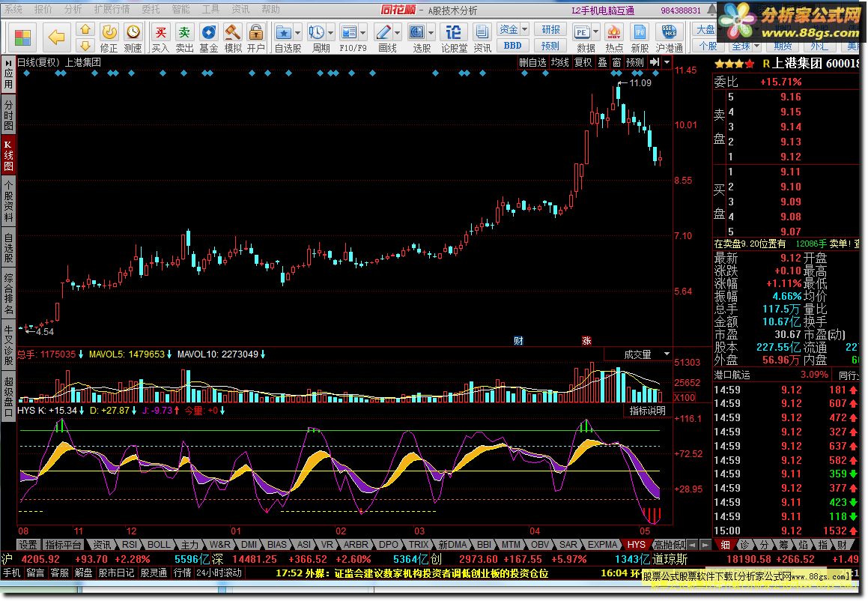Open the 系统 menu

[13, 10]
